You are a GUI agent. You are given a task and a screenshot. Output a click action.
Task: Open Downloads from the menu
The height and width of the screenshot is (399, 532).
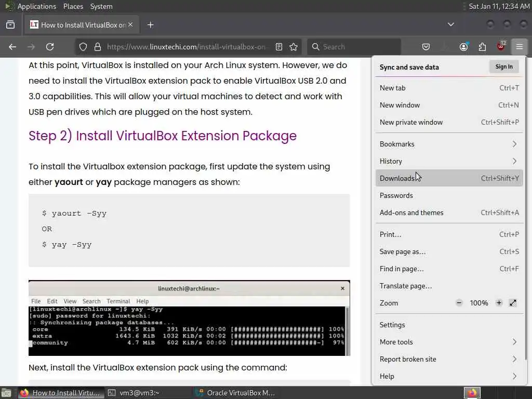(449, 178)
